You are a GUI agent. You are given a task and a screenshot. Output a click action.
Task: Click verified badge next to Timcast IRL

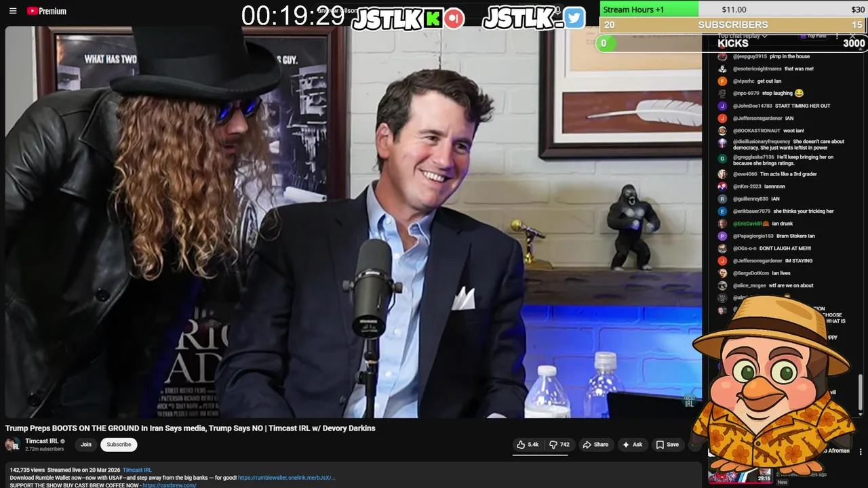pyautogui.click(x=63, y=441)
